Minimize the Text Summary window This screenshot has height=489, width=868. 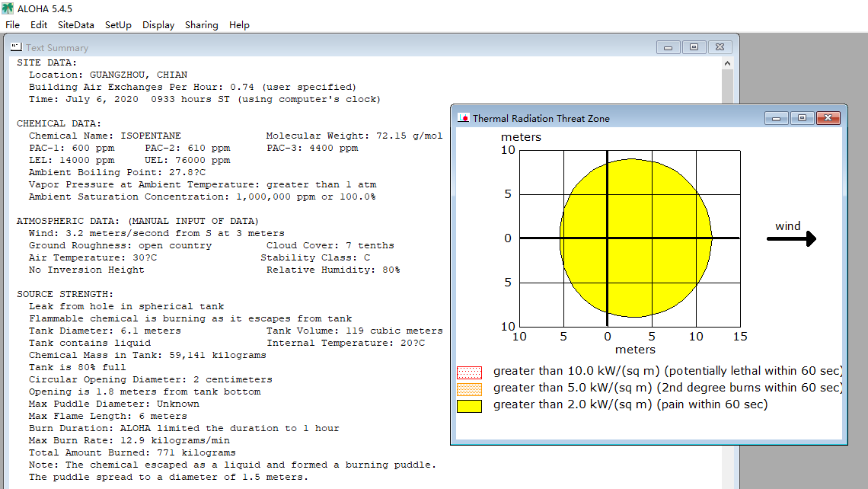click(669, 48)
